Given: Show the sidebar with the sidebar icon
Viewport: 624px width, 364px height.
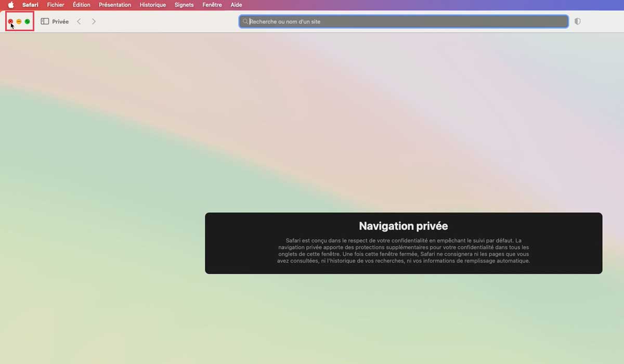Looking at the screenshot, I should pos(45,21).
